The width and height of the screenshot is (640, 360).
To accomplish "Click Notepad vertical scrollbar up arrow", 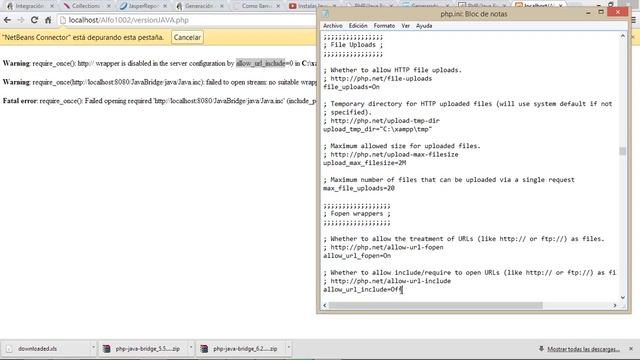I will 622,36.
